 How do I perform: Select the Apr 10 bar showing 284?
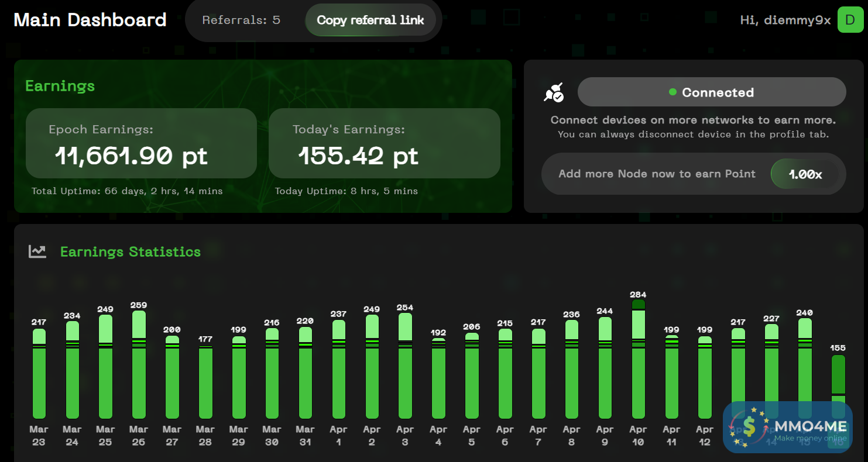(639, 359)
